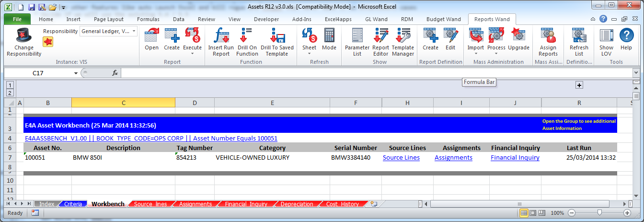Click the Drill On Function icon
Viewport: 644px width, 222px height.
247,35
